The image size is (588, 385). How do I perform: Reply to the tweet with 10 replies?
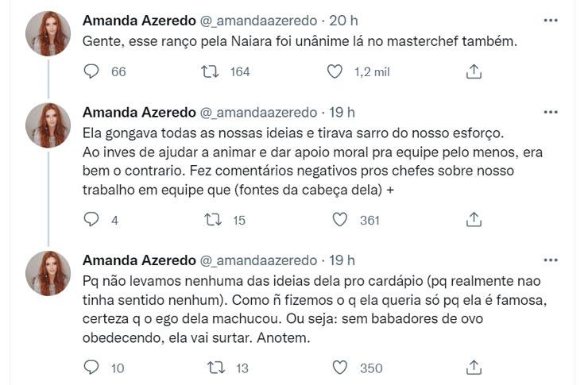click(91, 368)
